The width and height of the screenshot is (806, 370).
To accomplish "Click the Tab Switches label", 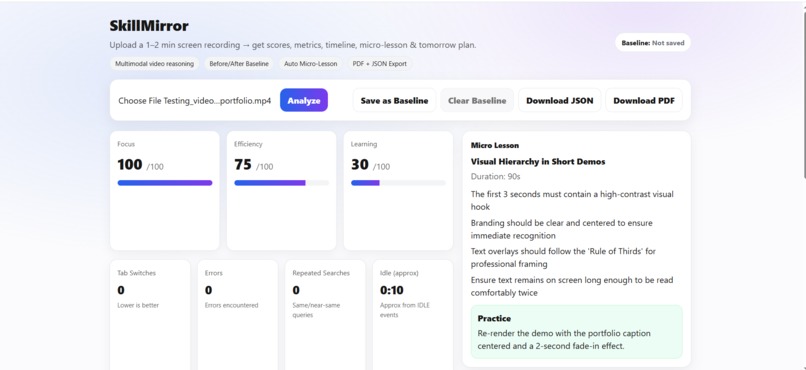I will tap(136, 273).
